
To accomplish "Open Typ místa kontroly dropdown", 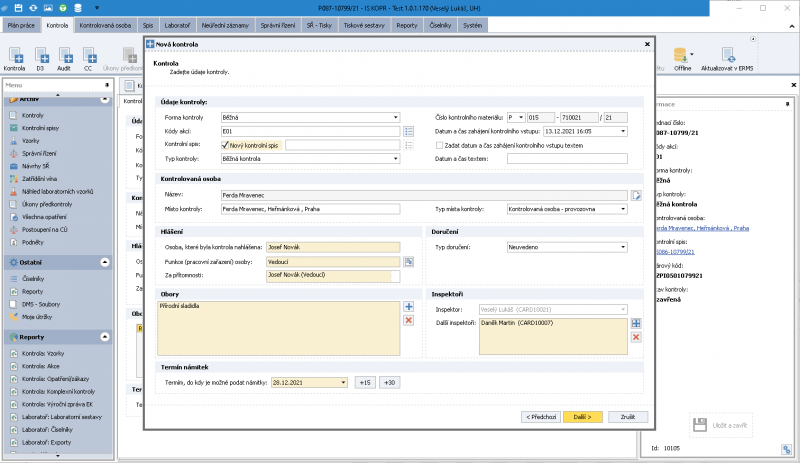I will pos(622,209).
